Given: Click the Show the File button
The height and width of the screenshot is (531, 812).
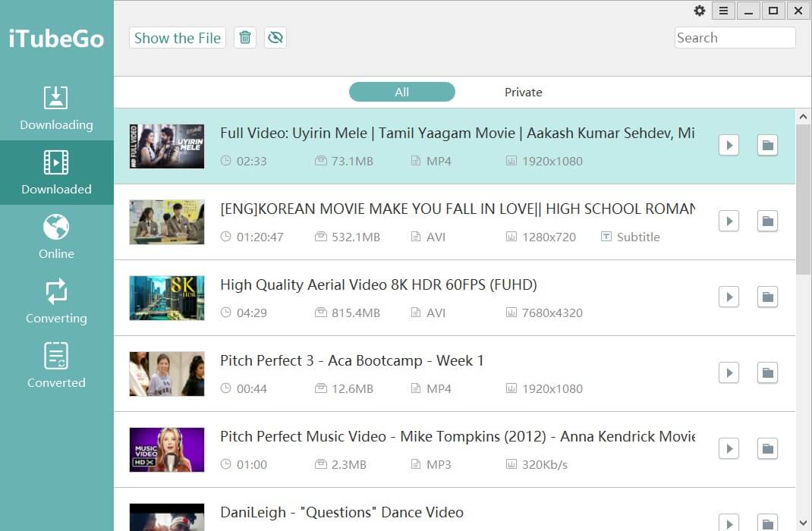Looking at the screenshot, I should point(178,38).
